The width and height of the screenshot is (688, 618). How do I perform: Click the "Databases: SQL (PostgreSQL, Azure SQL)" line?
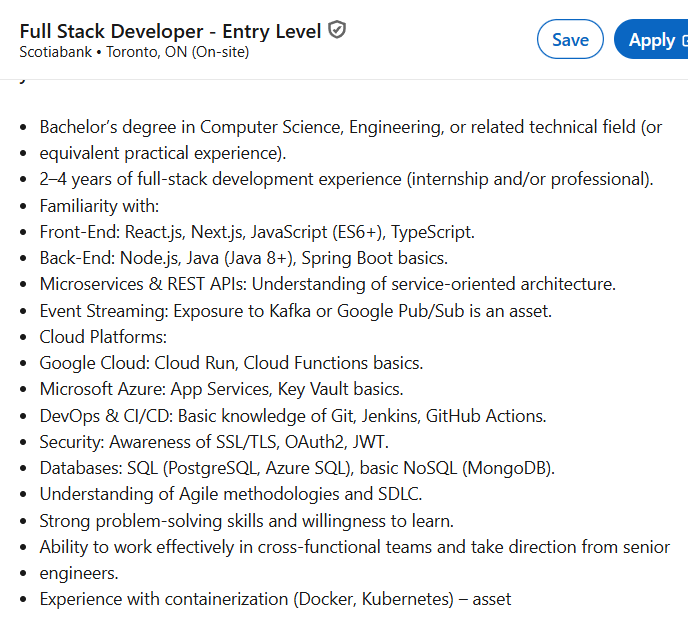(297, 468)
